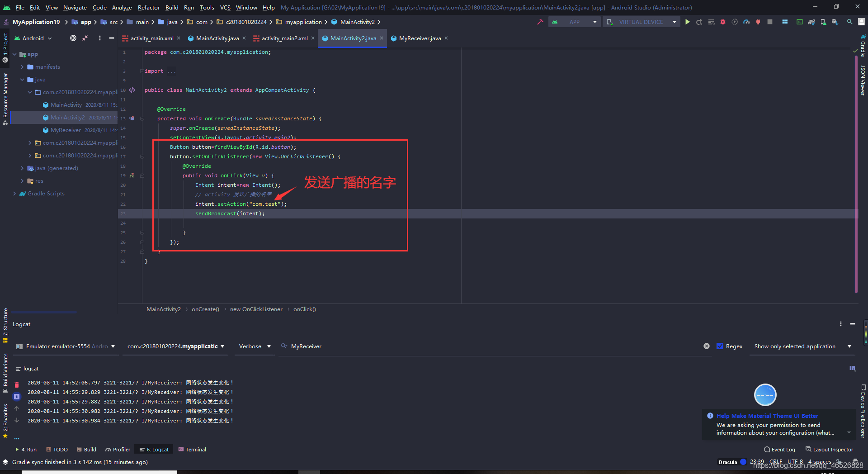Click scroll to end icon in logcat
Screen dimensions: 868x474
[x=17, y=397]
